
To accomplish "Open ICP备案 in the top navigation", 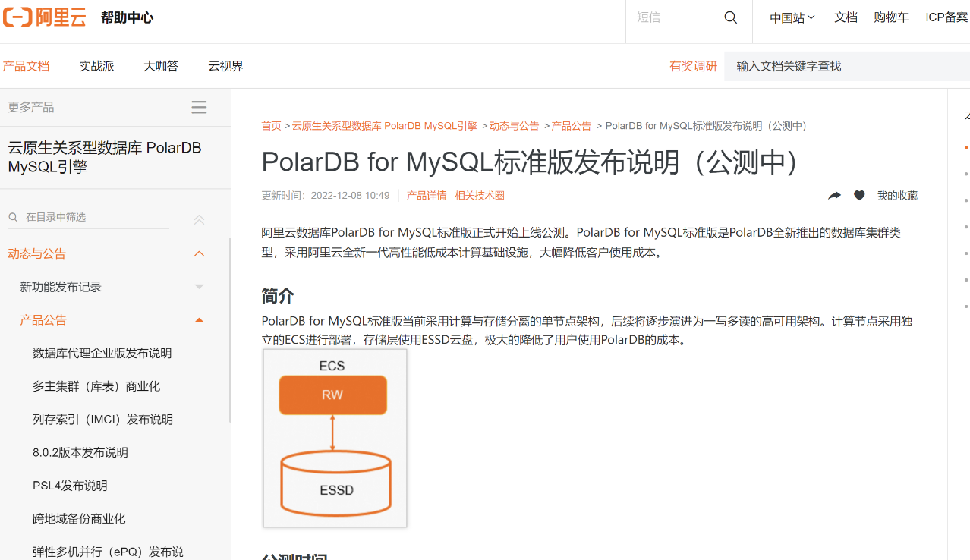I will 946,17.
